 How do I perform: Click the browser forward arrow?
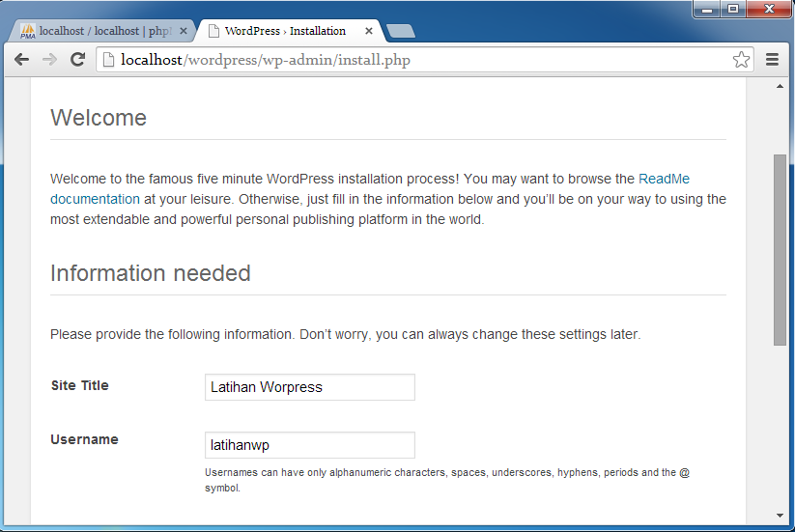(49, 60)
